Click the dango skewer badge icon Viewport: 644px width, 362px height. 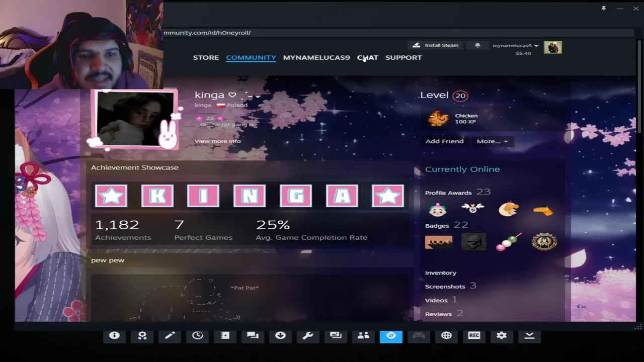point(509,242)
